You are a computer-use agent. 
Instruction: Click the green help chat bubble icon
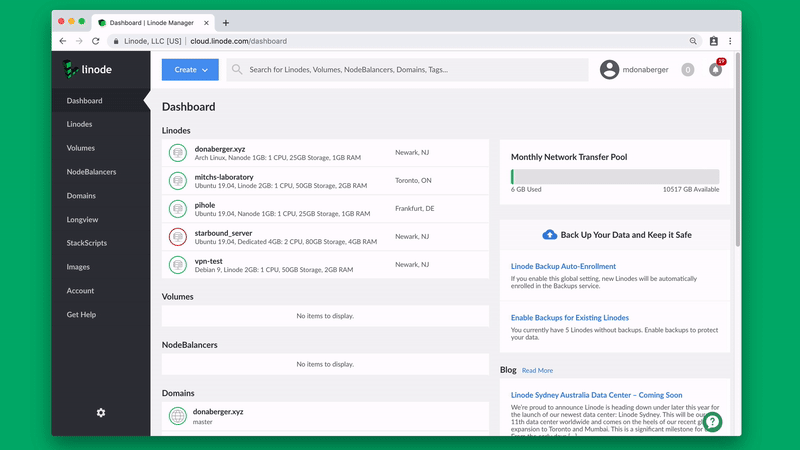pos(711,422)
